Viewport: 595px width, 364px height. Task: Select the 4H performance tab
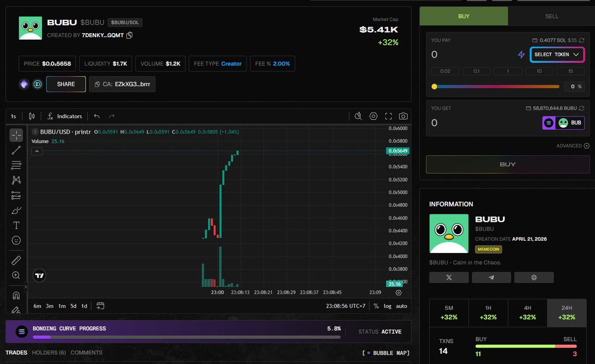tap(527, 312)
